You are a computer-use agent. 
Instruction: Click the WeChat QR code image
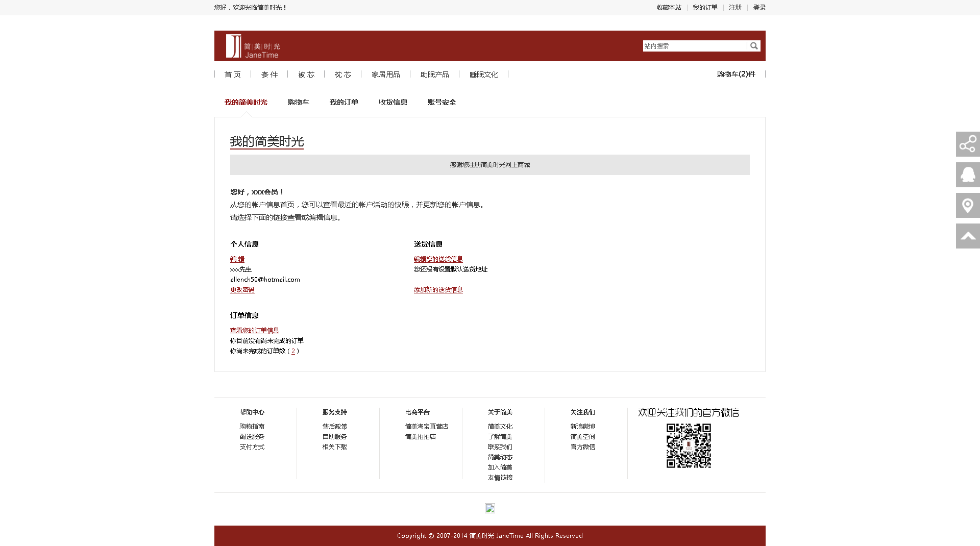click(x=689, y=445)
